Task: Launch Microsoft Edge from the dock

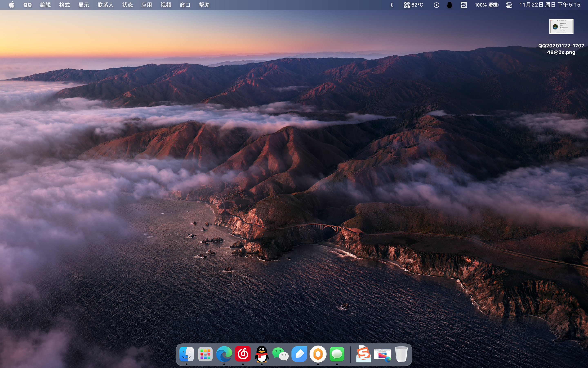Action: (224, 354)
